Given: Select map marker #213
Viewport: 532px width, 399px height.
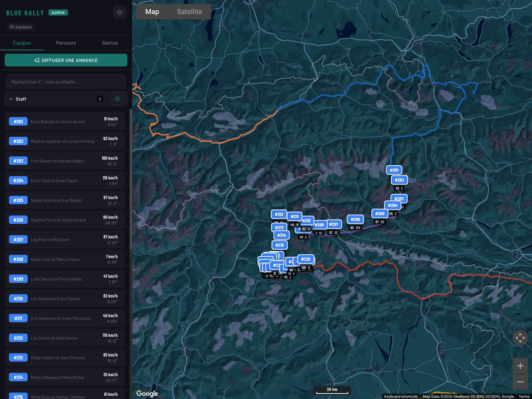Looking at the screenshot, I should click(x=279, y=228).
